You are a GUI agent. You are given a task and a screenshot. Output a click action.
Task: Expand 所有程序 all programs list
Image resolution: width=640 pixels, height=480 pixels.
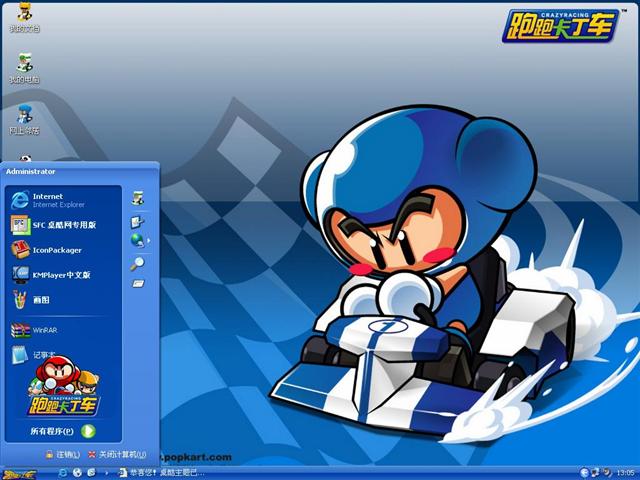point(62,431)
